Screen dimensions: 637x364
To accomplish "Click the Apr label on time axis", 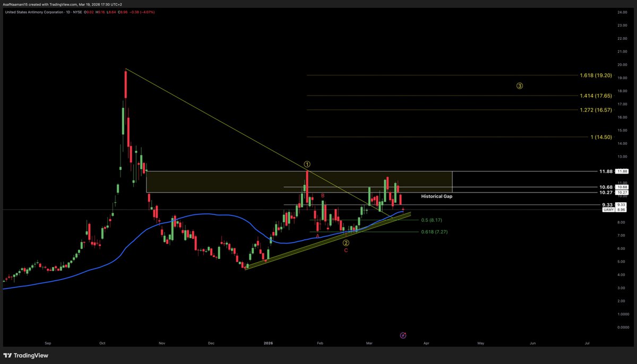I will tap(426, 343).
